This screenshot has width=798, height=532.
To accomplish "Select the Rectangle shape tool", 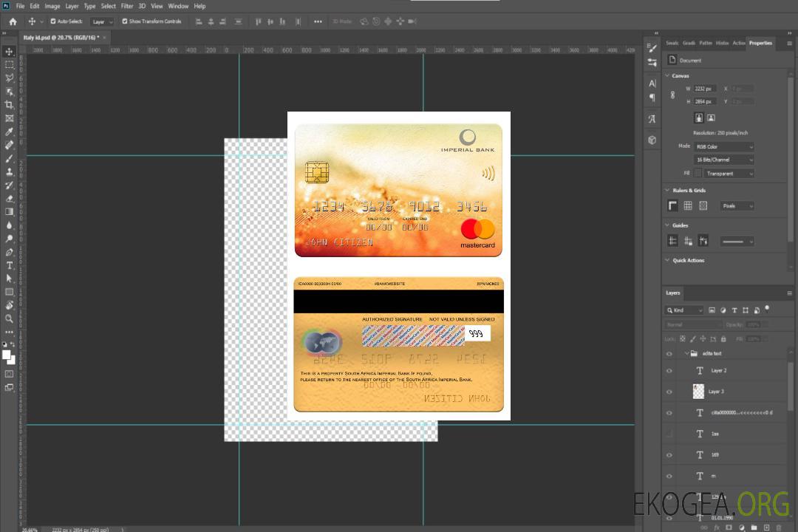I will pos(9,292).
